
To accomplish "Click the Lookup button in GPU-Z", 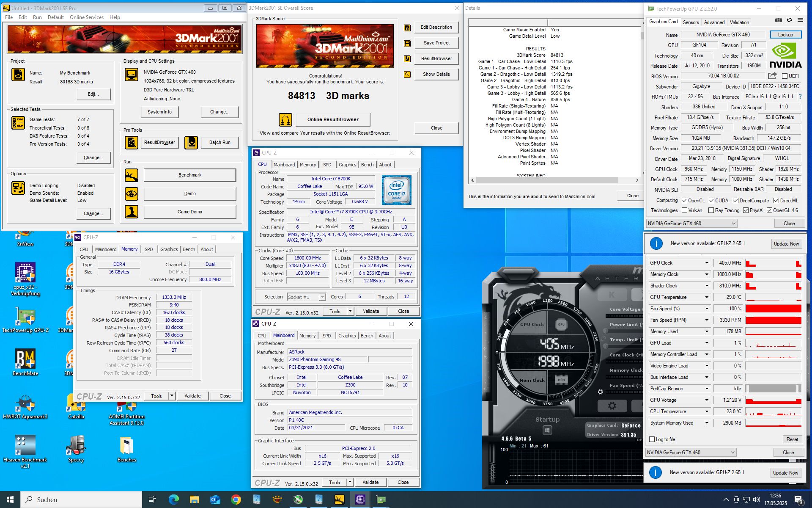I will [785, 35].
